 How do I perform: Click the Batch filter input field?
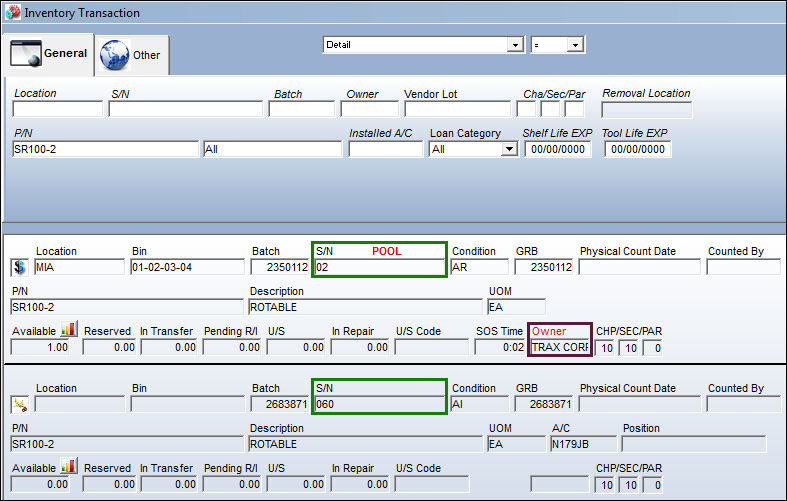click(x=301, y=109)
